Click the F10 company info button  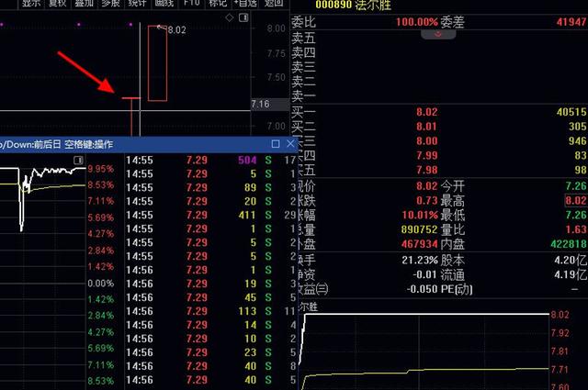point(192,3)
